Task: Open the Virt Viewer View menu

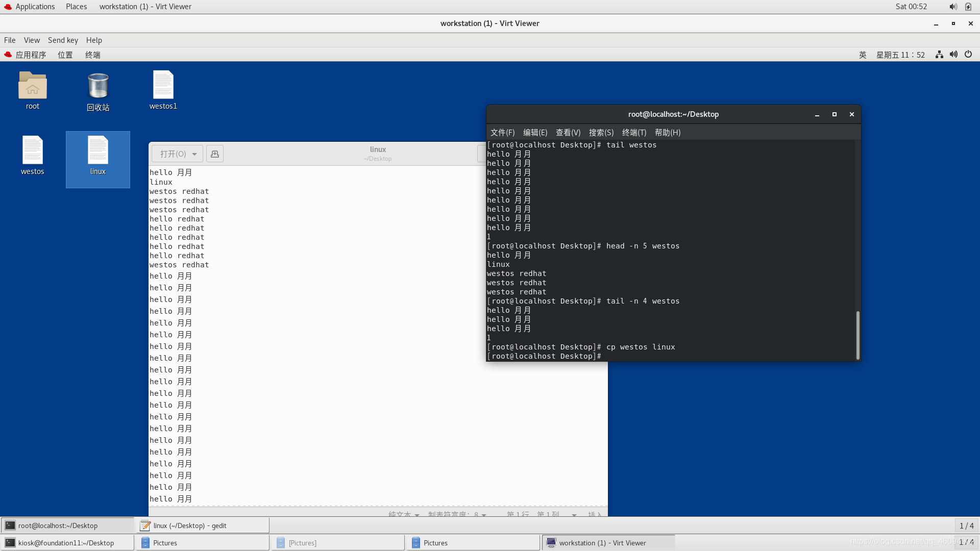Action: tap(32, 40)
